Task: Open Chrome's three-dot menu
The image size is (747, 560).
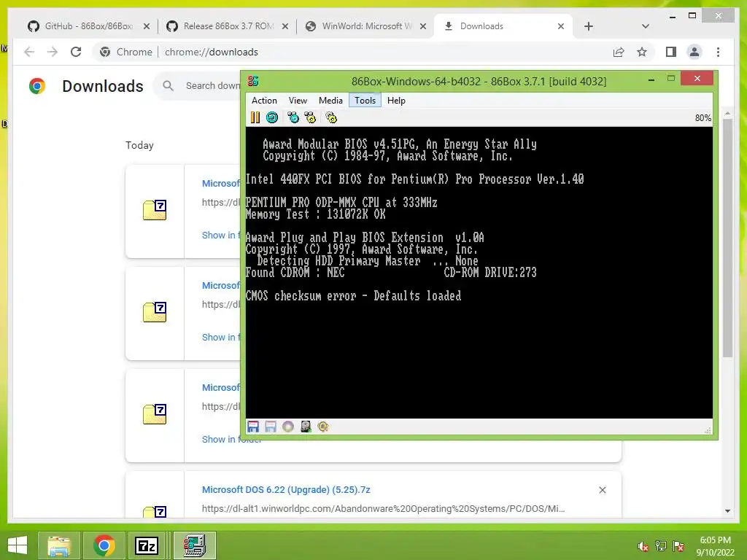Action: coord(718,52)
